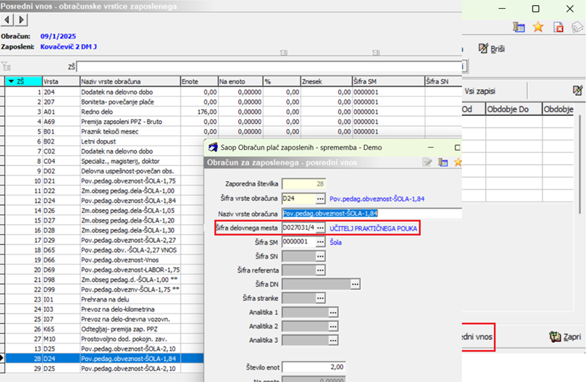588x382 pixels.
Task: Click the filter funnel icon above table
Action: point(6,67)
